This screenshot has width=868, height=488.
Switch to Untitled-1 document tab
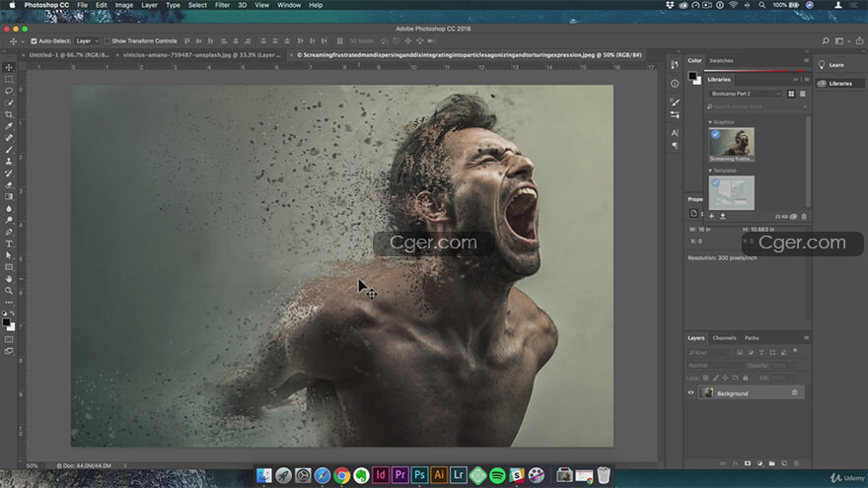pyautogui.click(x=69, y=55)
